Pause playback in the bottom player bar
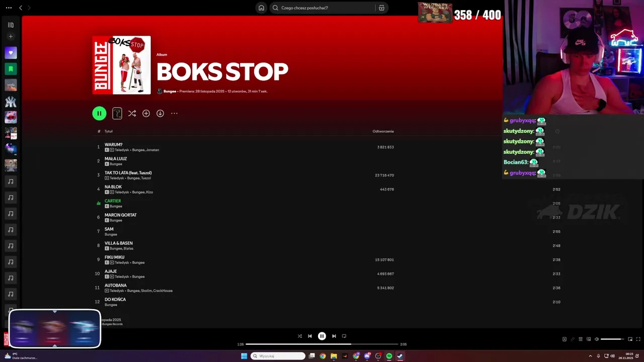This screenshot has height=362, width=644. (x=322, y=336)
